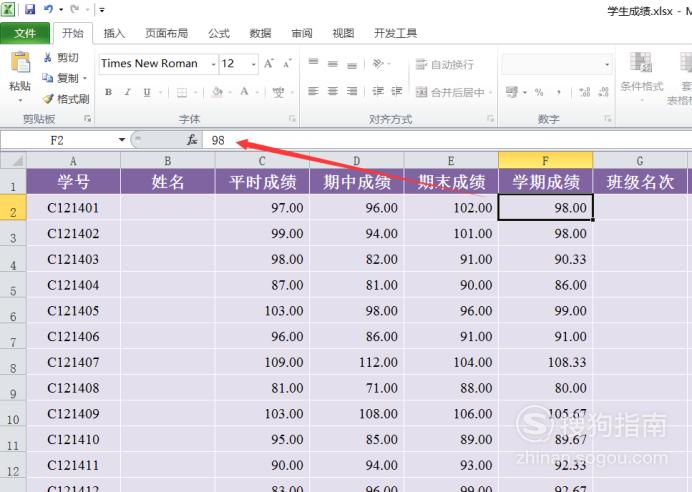Click the increase decimal icon
Image resolution: width=692 pixels, height=492 pixels.
[x=584, y=92]
